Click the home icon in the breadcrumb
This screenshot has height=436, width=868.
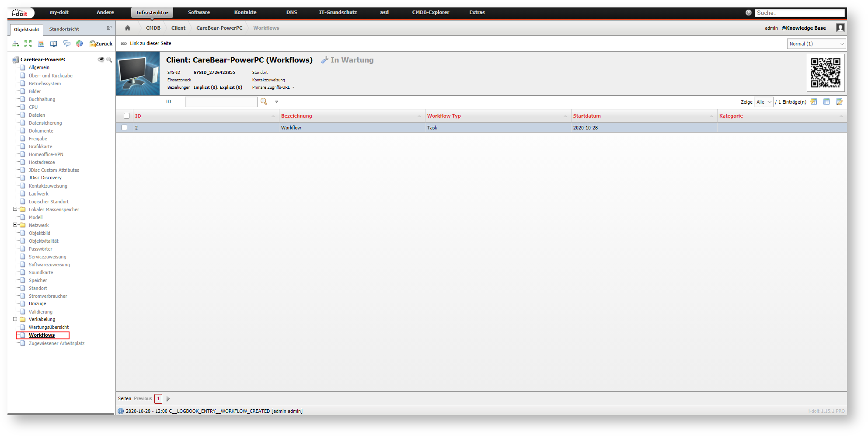tap(128, 28)
